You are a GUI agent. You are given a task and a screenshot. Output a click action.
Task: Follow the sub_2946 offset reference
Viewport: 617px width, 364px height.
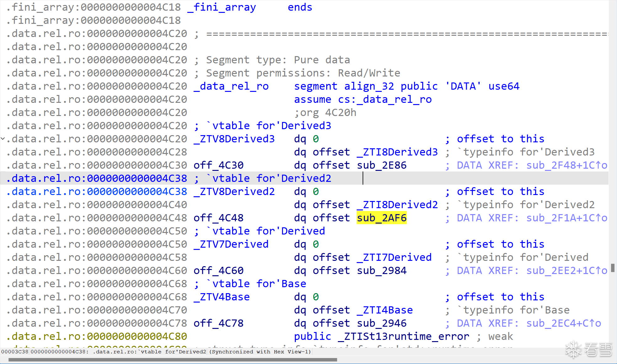[381, 323]
